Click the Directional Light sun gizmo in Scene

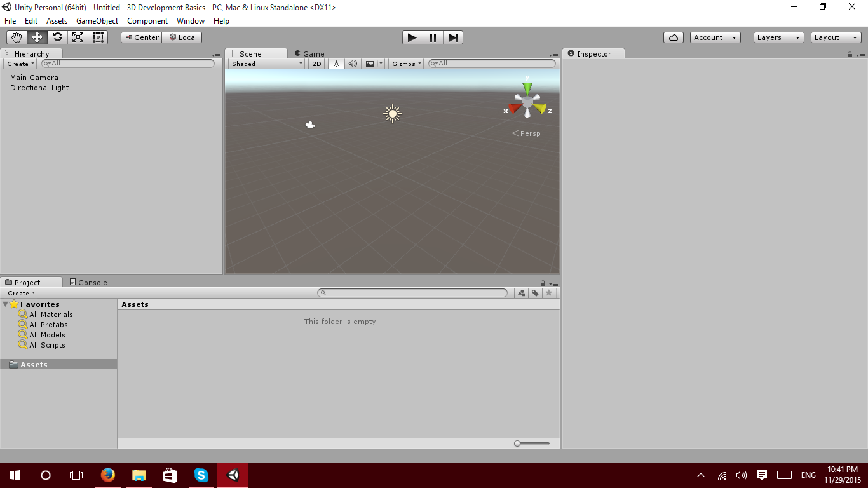(393, 114)
